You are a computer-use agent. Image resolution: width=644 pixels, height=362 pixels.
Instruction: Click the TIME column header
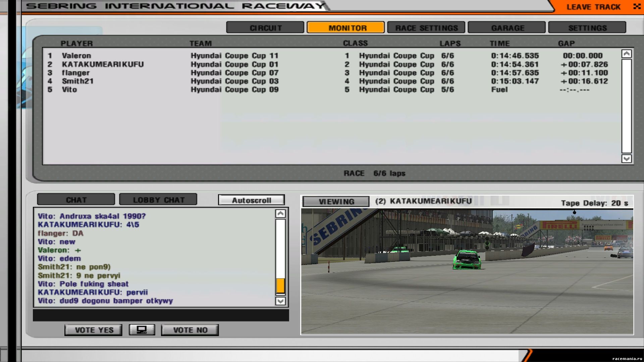tap(500, 44)
